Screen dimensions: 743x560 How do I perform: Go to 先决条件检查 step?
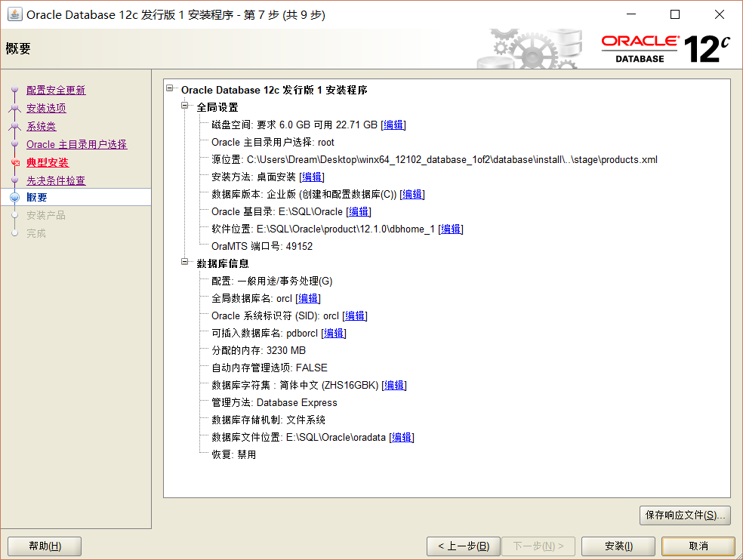(x=56, y=180)
